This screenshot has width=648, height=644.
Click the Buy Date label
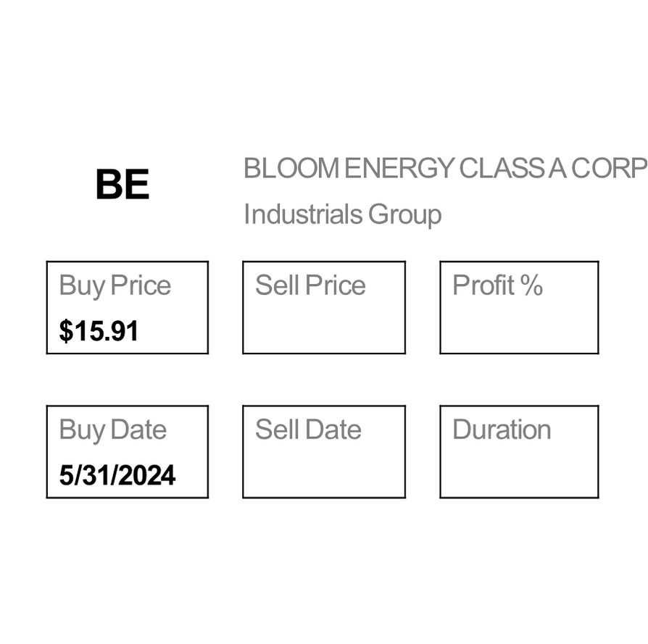[113, 430]
